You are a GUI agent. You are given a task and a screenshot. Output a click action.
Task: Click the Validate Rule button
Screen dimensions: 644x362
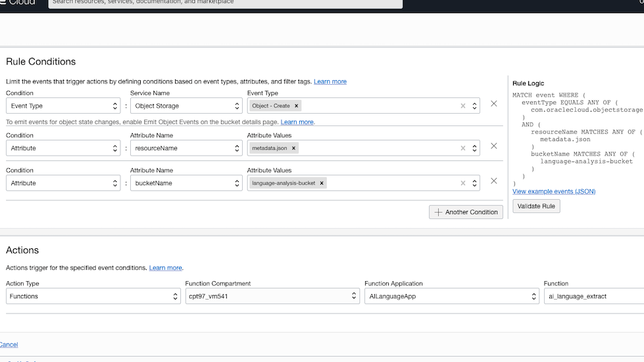[x=536, y=206]
